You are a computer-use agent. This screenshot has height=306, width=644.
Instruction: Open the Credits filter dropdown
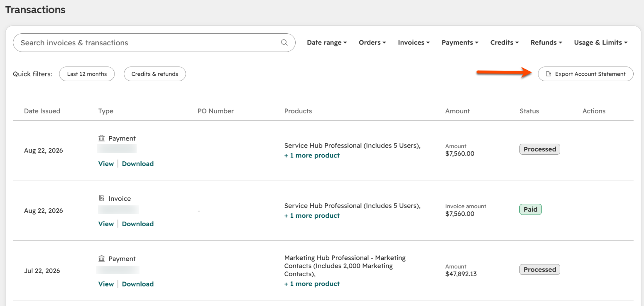504,42
